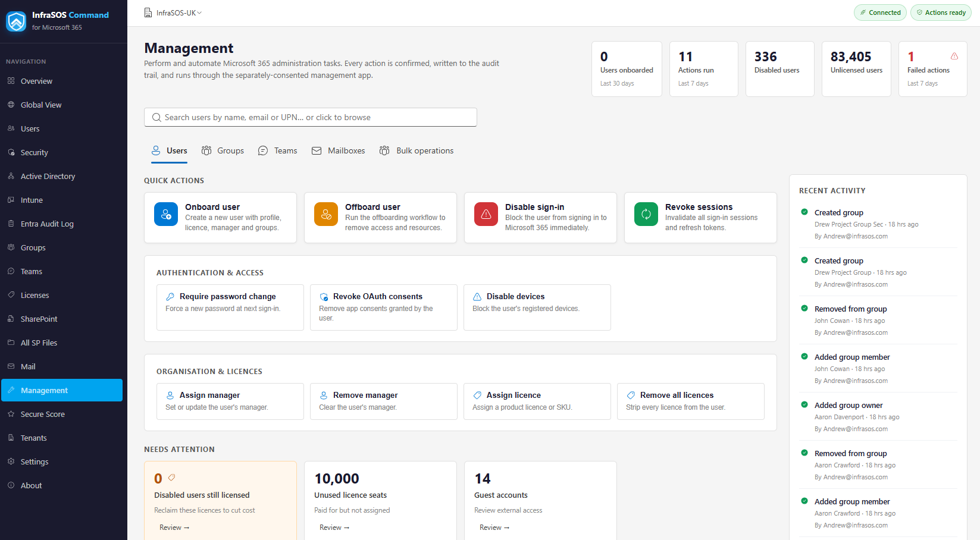This screenshot has height=540, width=980.
Task: Click the tag icon next to the zero count
Action: [171, 478]
